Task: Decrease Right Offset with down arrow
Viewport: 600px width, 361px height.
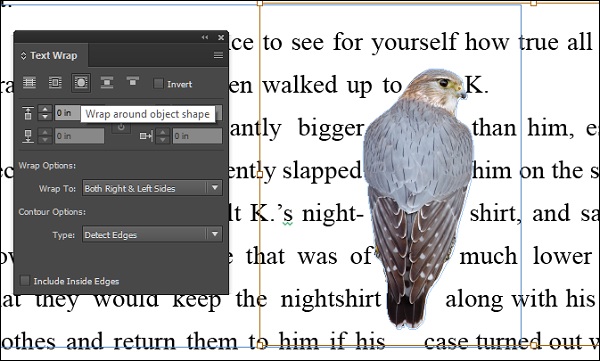Action: click(x=163, y=140)
